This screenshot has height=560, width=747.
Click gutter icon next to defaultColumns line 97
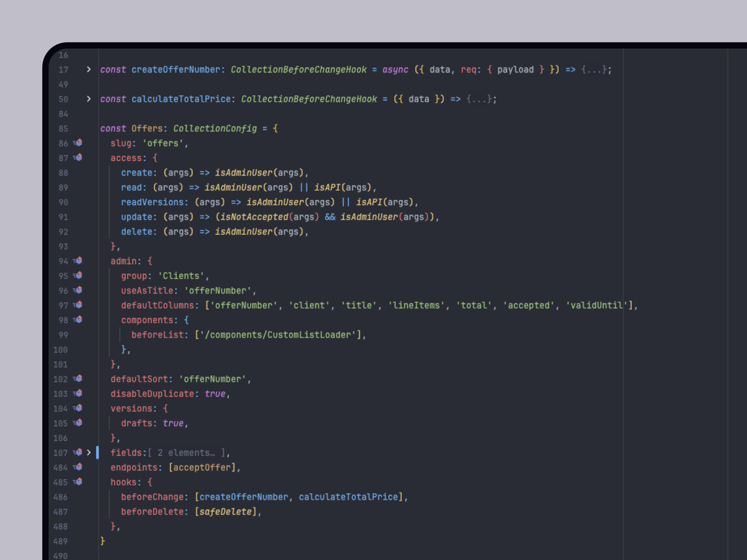click(x=77, y=305)
